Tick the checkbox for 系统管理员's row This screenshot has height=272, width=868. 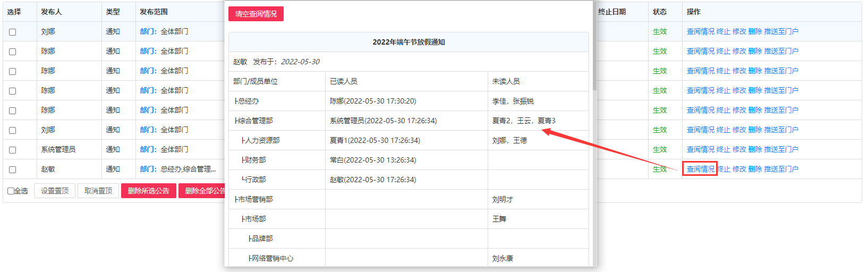point(12,150)
